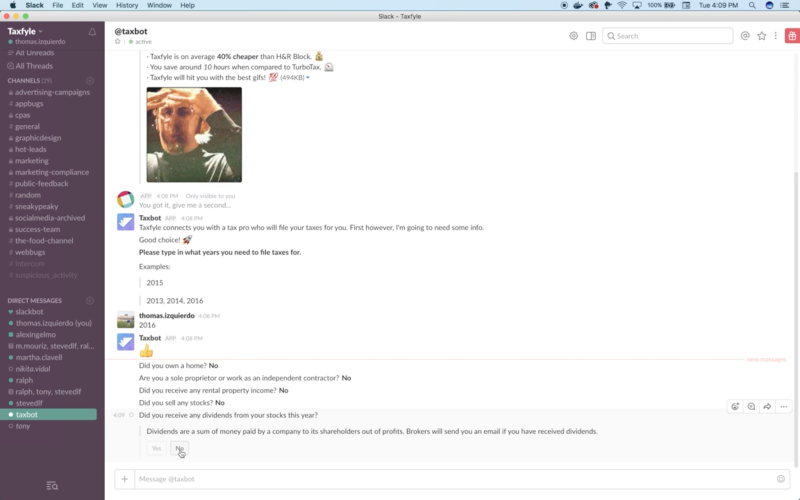Open mentions with the @ icon

tap(745, 36)
